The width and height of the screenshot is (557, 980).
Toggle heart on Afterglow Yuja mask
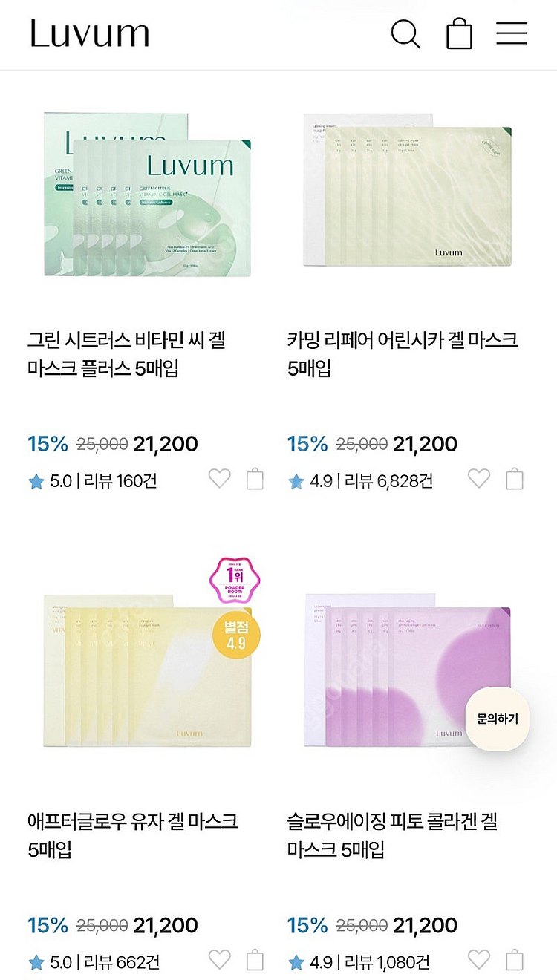pyautogui.click(x=219, y=960)
